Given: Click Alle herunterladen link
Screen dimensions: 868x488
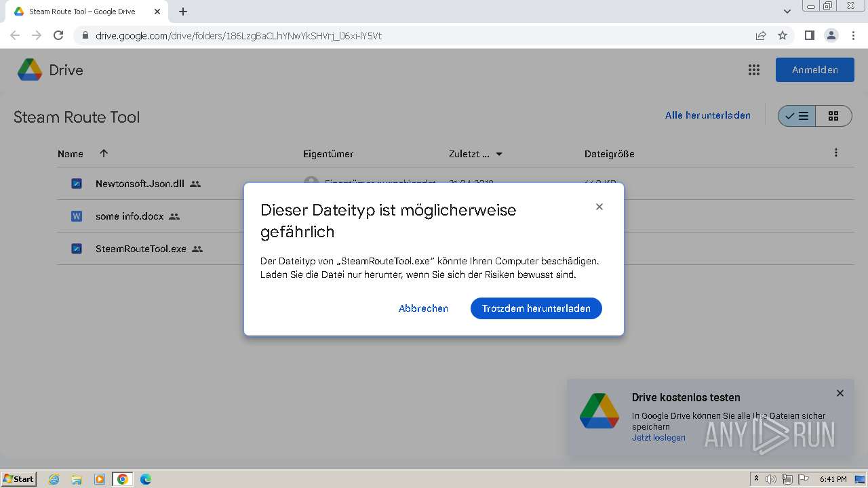Looking at the screenshot, I should tap(708, 115).
